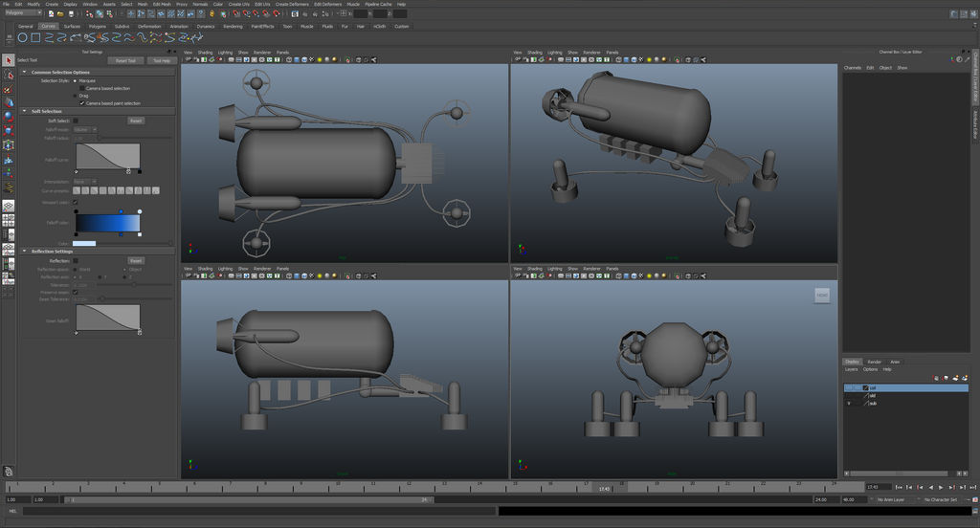The image size is (980, 528).
Task: Create new layer icon in Layer Editor
Action: [956, 378]
